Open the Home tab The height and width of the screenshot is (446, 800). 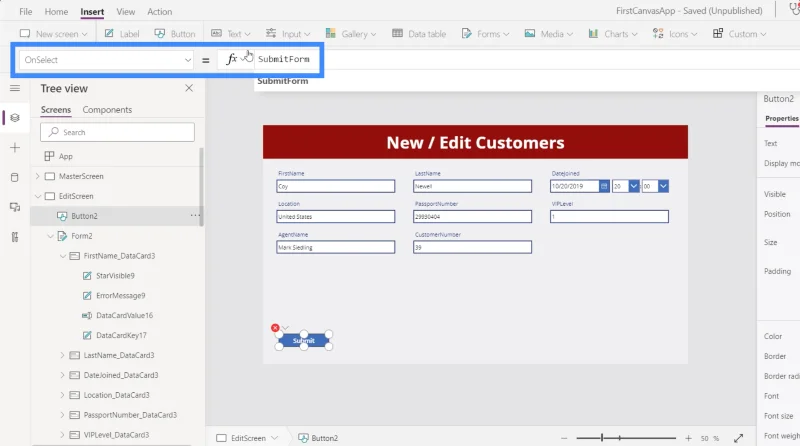tap(56, 11)
